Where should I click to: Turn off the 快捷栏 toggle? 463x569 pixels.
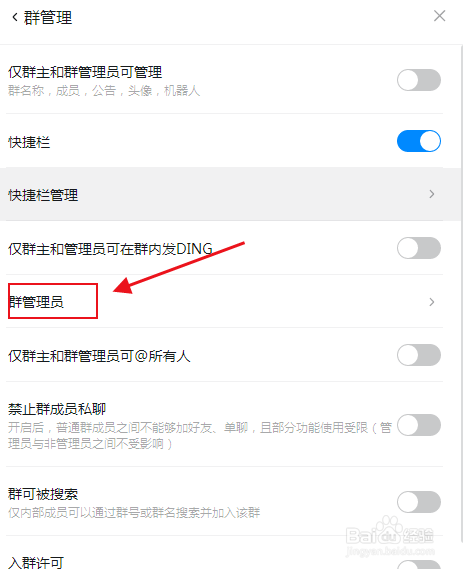tap(419, 141)
